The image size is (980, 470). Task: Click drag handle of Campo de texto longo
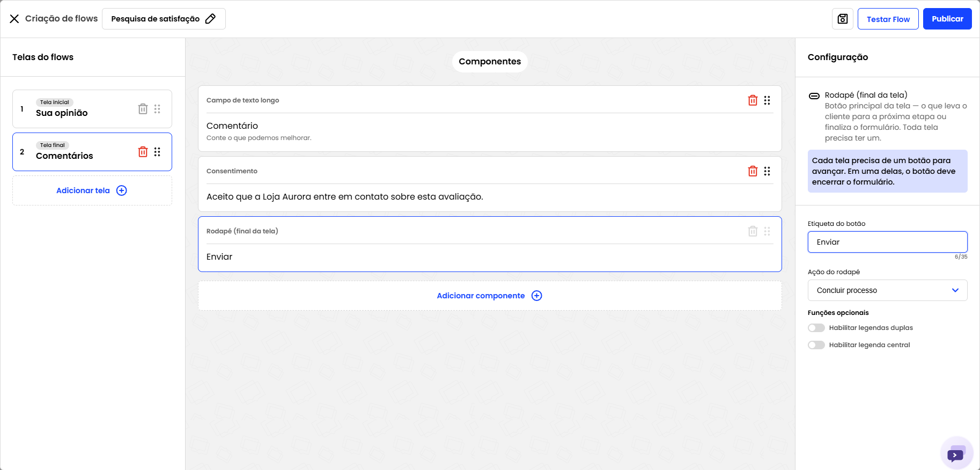click(x=767, y=100)
